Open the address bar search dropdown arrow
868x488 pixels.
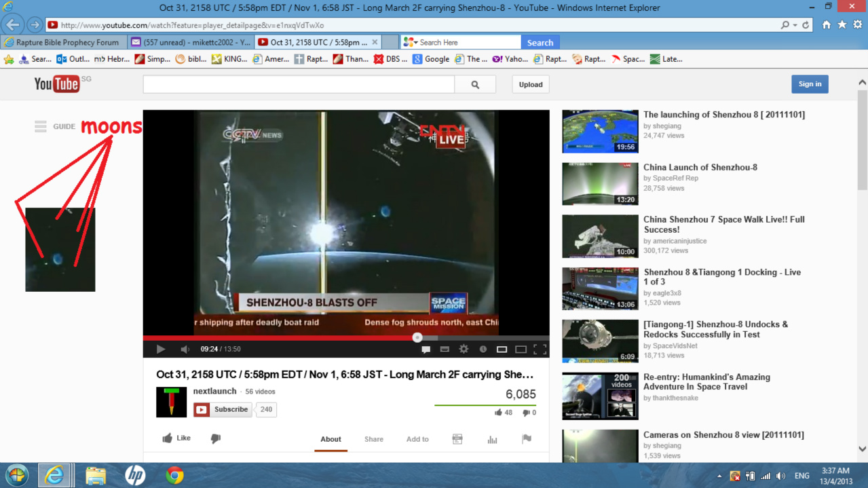794,25
